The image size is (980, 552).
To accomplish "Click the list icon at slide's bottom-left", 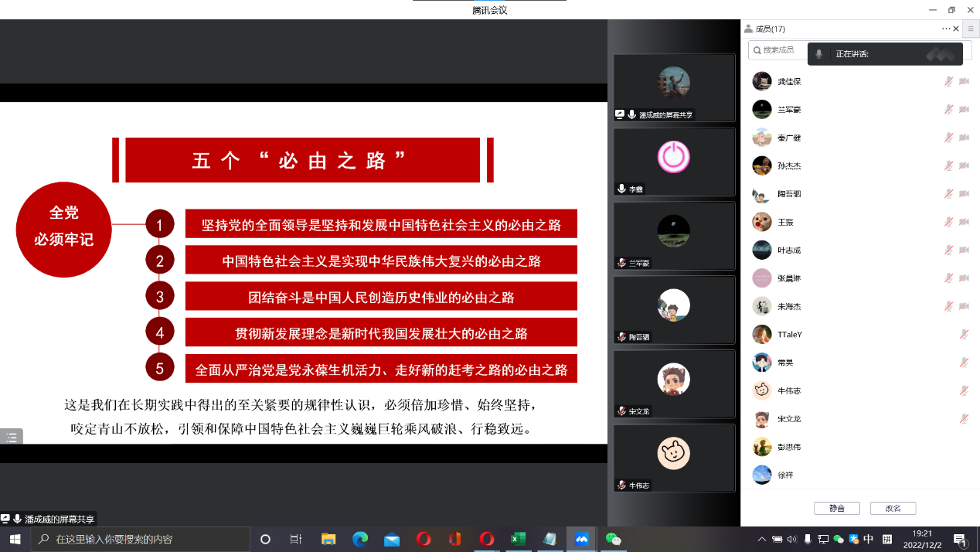I will click(x=12, y=437).
